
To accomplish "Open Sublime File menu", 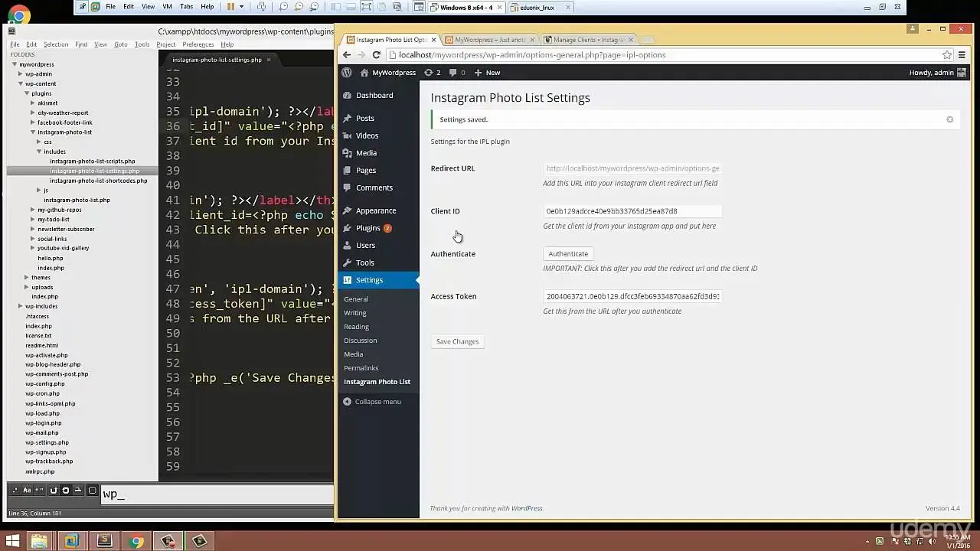I will point(15,44).
